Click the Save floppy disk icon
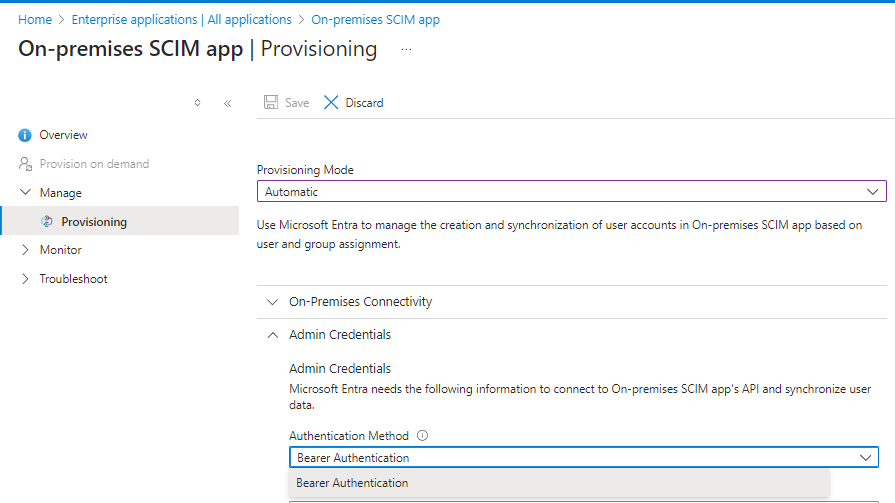This screenshot has width=895, height=503. [x=271, y=103]
